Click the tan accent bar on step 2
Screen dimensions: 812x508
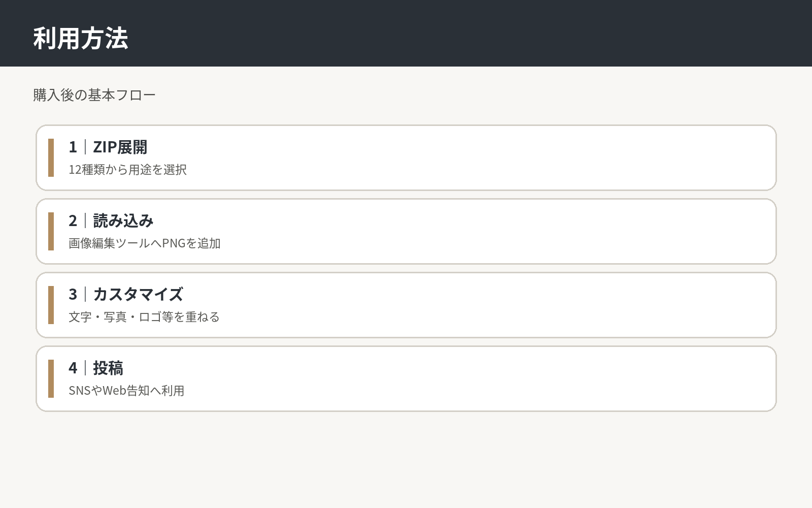(x=51, y=231)
